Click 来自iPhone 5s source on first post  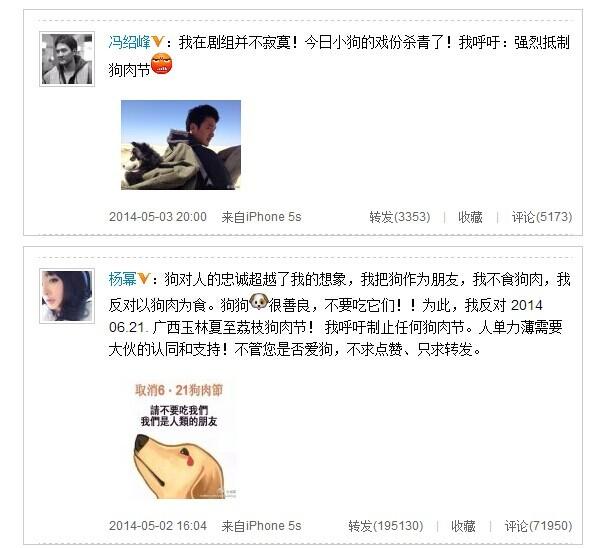[261, 217]
